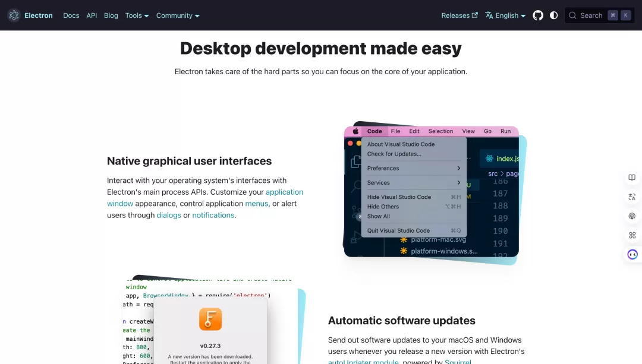Click the Go menu in the illustration
Image resolution: width=642 pixels, height=364 pixels.
[487, 131]
